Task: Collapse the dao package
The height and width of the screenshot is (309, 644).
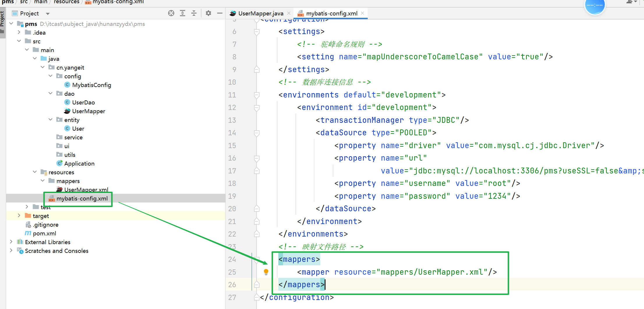Action: pyautogui.click(x=50, y=93)
